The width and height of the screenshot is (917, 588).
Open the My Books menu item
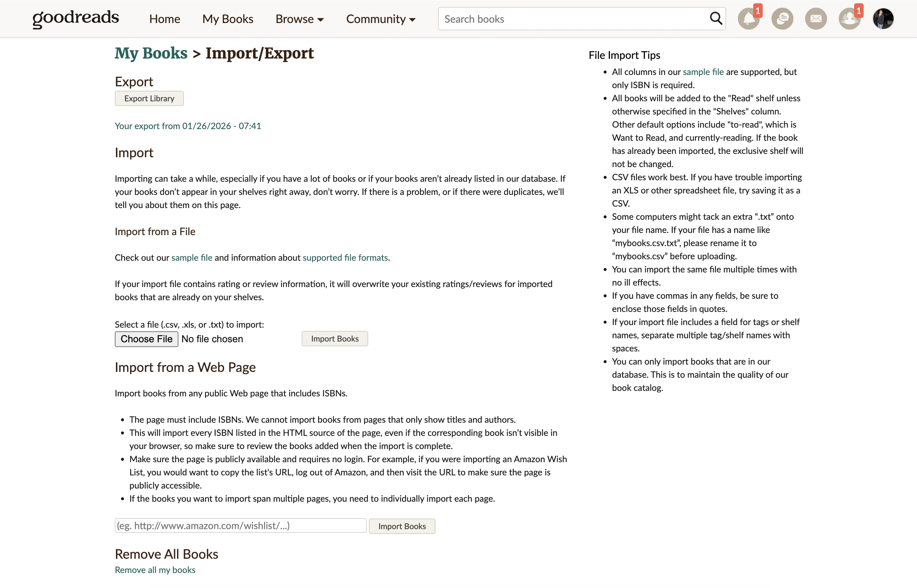(x=227, y=19)
